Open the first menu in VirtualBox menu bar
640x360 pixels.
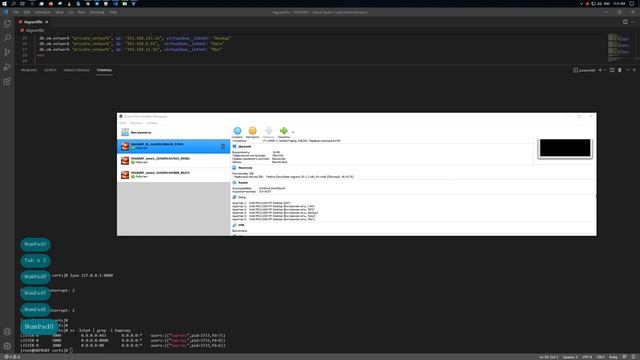pos(123,123)
